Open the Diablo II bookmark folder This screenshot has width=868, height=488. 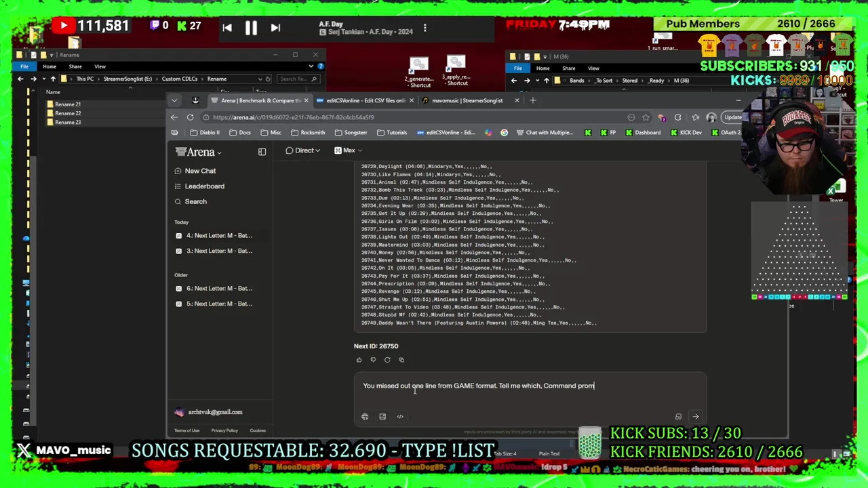pos(205,133)
